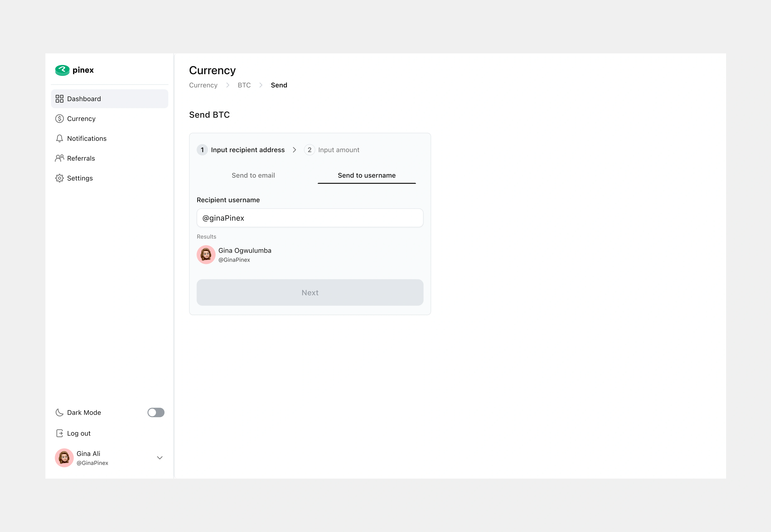Image resolution: width=771 pixels, height=532 pixels.
Task: Click the Recipient username input field
Action: pos(310,218)
